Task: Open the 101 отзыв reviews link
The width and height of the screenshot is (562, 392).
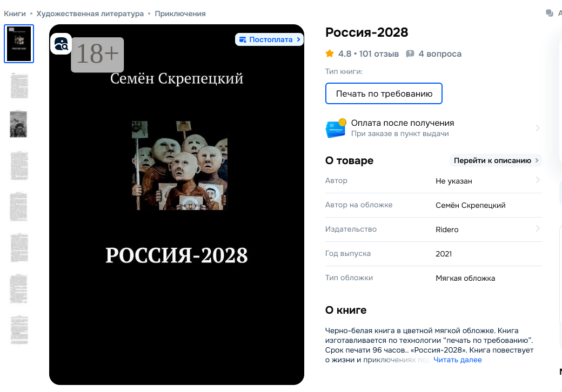Action: (379, 53)
